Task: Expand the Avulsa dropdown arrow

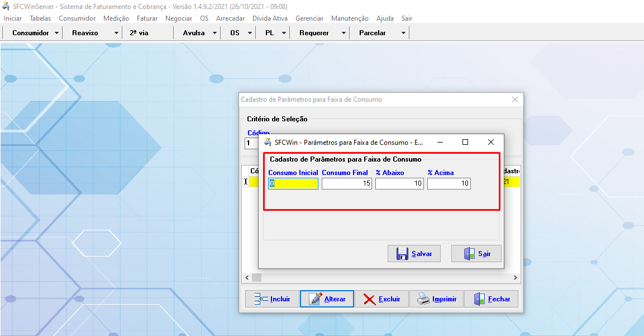Action: tap(214, 33)
